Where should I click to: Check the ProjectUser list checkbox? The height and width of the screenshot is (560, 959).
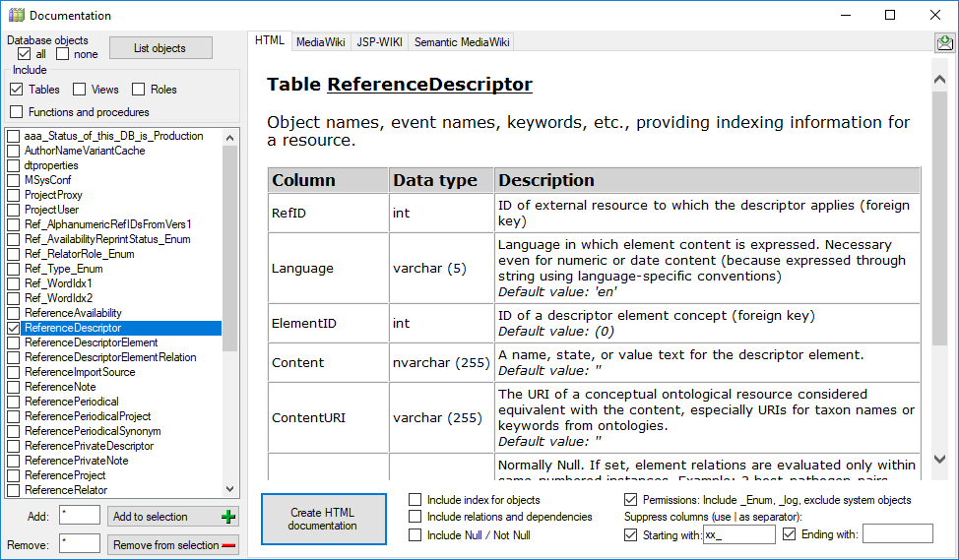coord(14,210)
